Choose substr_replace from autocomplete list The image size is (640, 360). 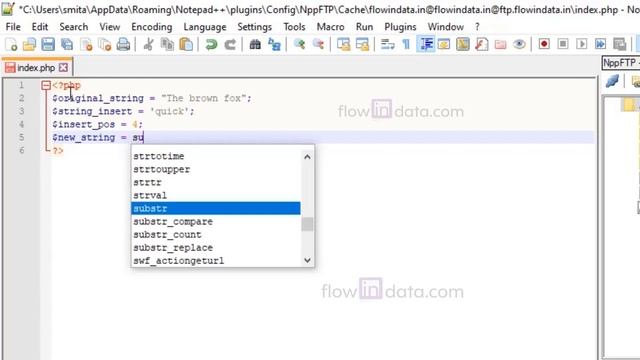[x=216, y=247]
